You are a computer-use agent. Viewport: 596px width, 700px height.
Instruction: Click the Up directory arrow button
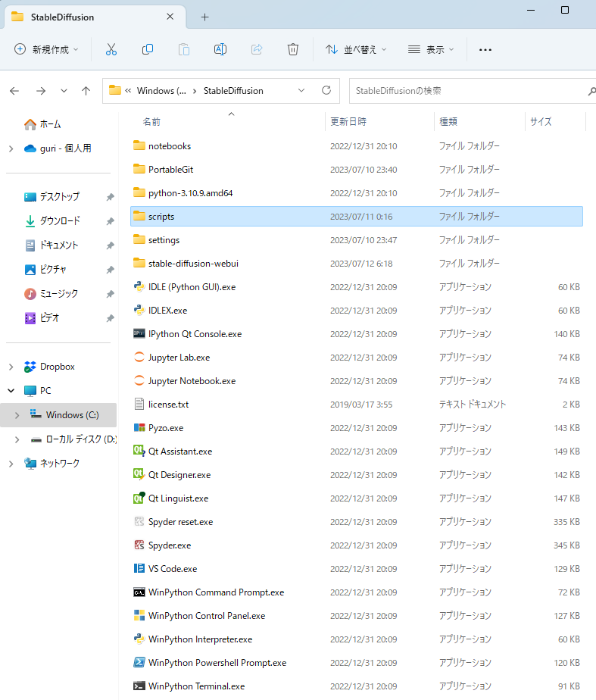pyautogui.click(x=86, y=90)
